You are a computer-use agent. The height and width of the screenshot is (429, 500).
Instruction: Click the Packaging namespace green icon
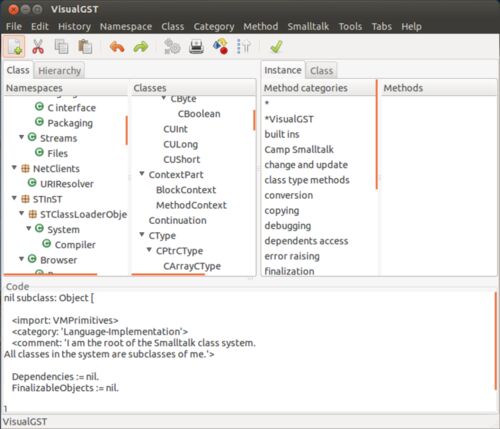coord(39,122)
